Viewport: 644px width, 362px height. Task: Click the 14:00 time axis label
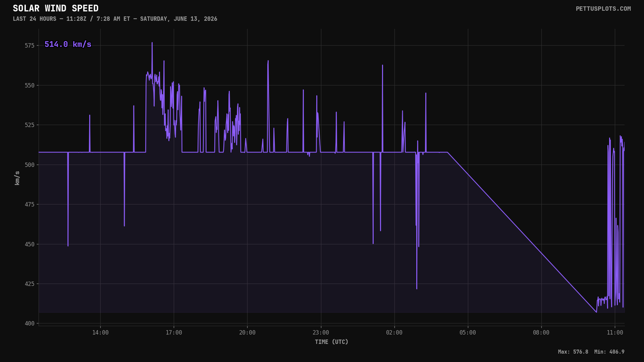pyautogui.click(x=100, y=333)
